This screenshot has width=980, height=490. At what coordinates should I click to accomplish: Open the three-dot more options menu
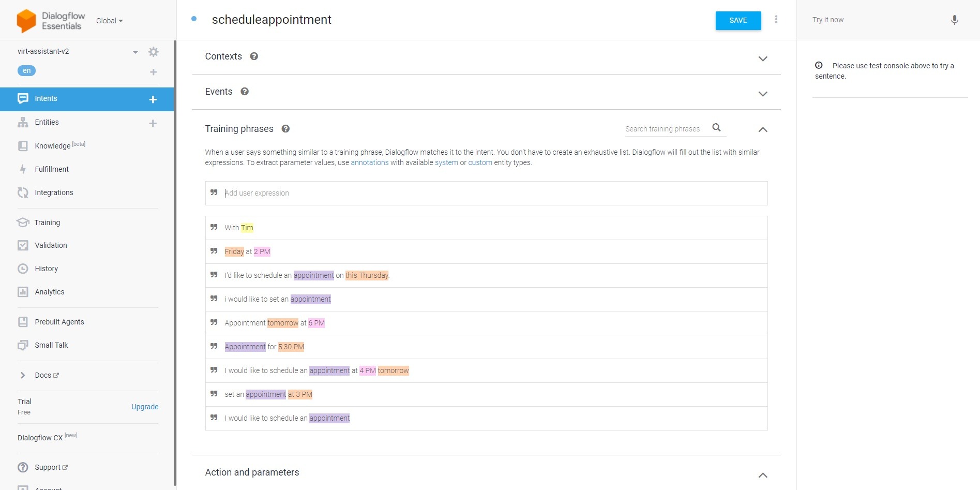point(776,20)
